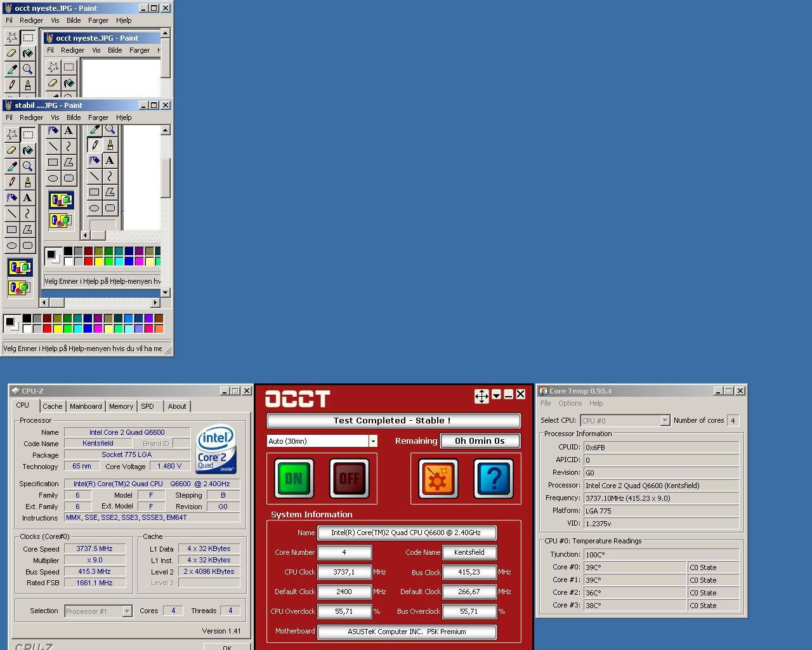This screenshot has height=650, width=812.
Task: Click OCCT CPU Overclock value 55,71
Action: click(x=344, y=611)
